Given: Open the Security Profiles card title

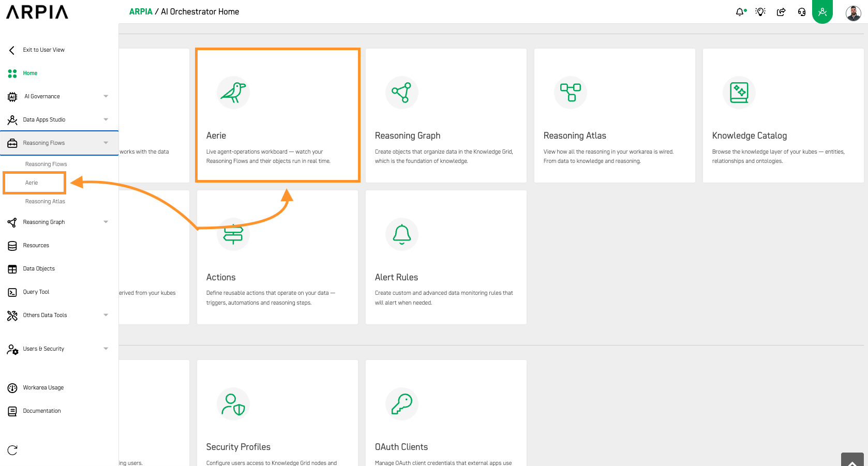Looking at the screenshot, I should click(x=238, y=447).
